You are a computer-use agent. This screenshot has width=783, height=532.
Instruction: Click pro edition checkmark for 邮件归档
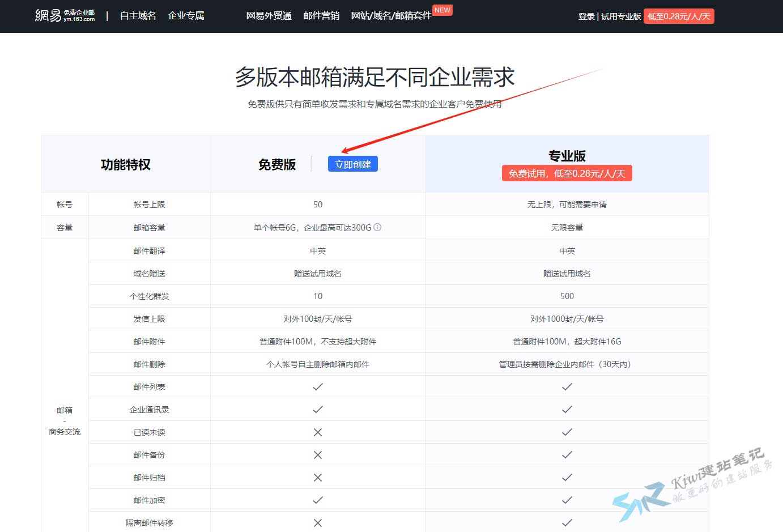coord(567,477)
